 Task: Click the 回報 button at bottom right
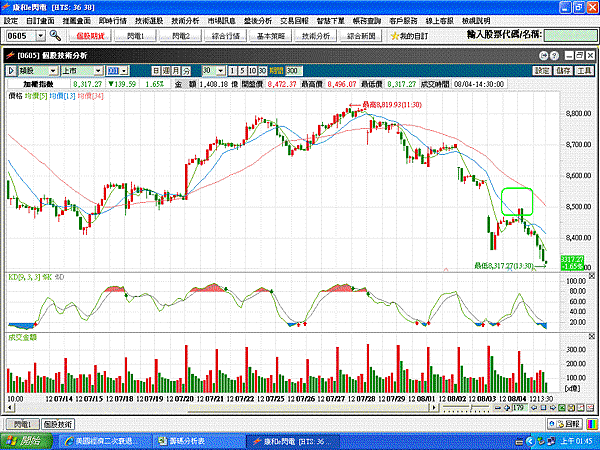pos(565,424)
